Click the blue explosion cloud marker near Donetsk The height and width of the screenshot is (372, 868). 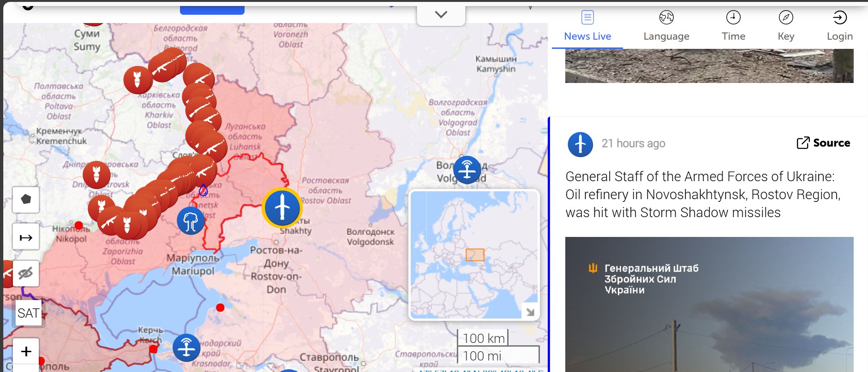(191, 221)
